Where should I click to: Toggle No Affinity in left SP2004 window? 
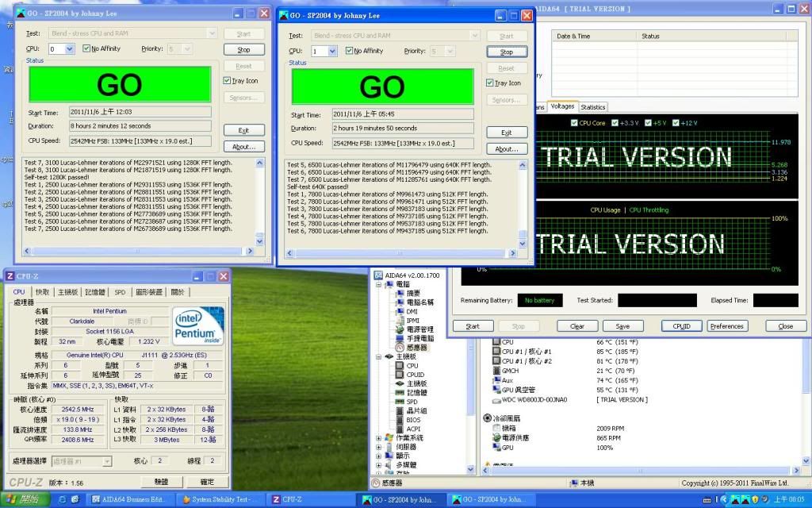pyautogui.click(x=86, y=48)
